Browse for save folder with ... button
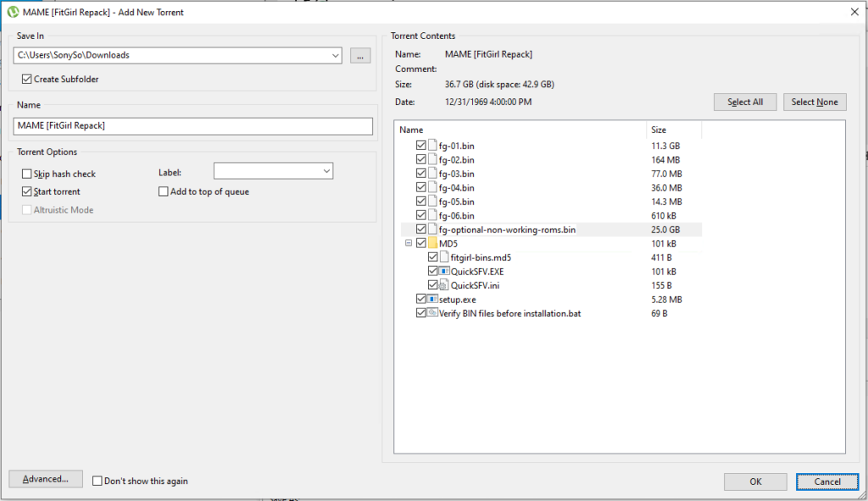868x501 pixels. point(360,56)
